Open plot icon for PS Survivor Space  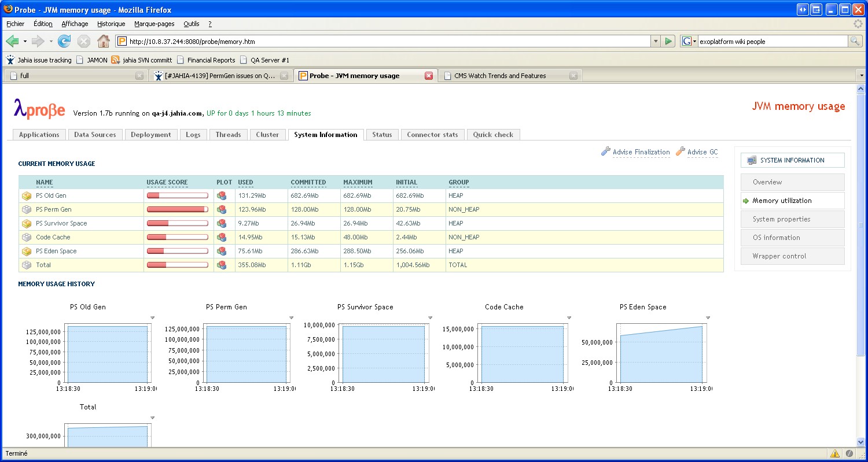[222, 223]
